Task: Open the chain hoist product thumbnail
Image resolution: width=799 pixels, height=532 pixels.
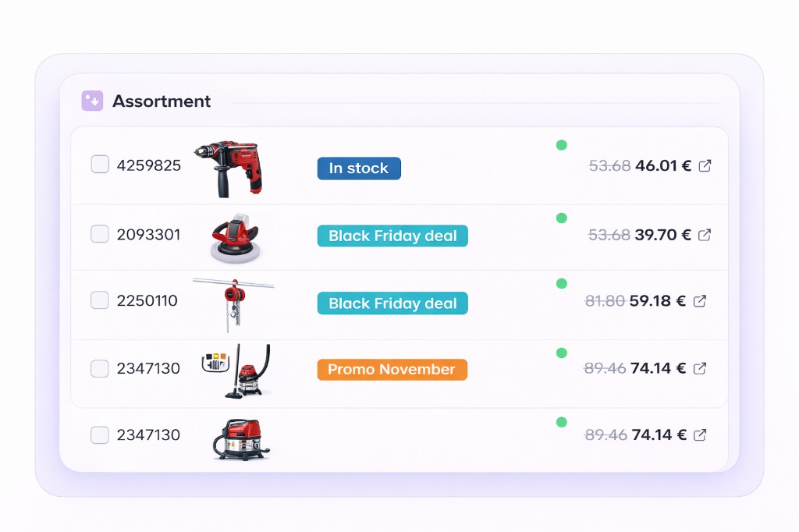Action: [x=233, y=303]
